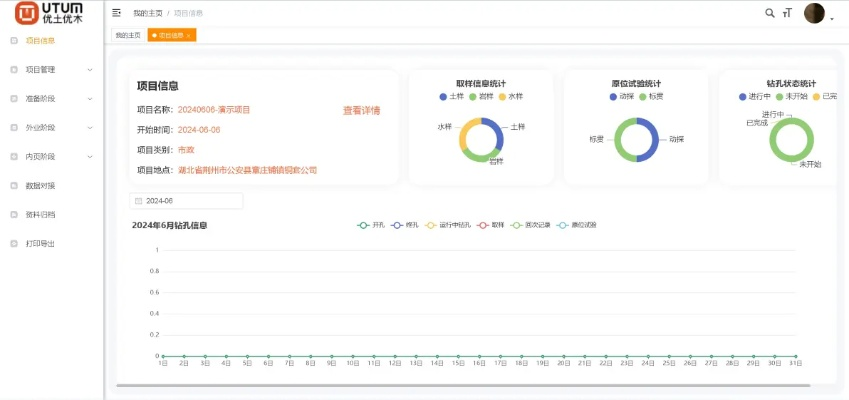Click the sidebar collapse hamburger icon
The image size is (849, 400).
coord(117,13)
